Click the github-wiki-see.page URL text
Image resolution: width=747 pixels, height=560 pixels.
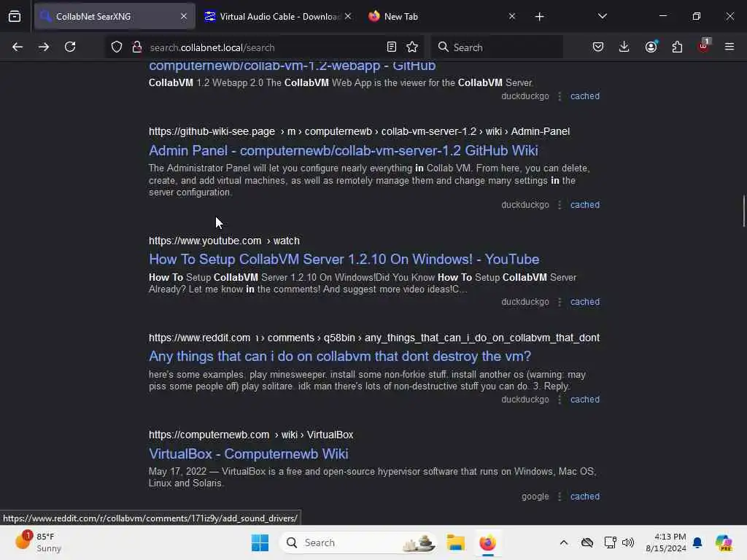(x=359, y=131)
